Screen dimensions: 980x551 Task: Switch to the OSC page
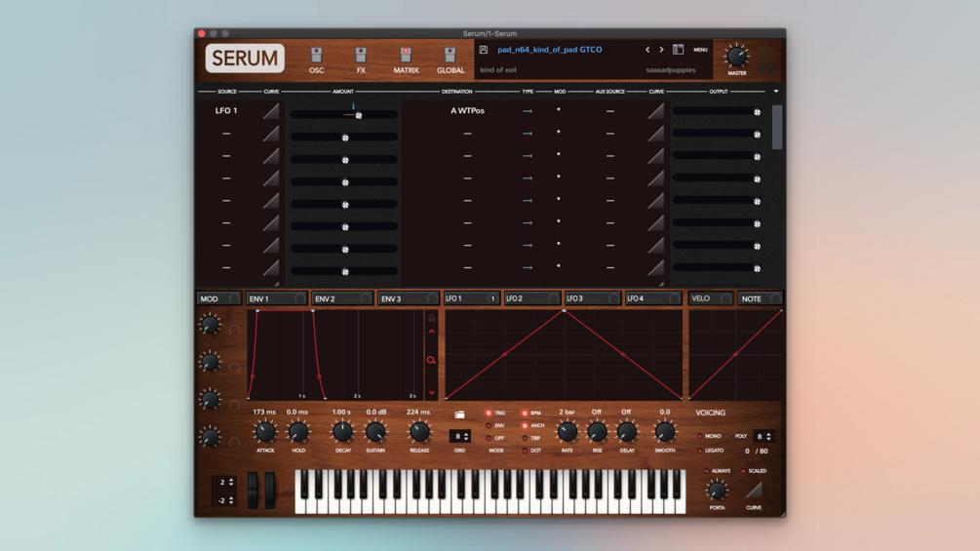[316, 60]
